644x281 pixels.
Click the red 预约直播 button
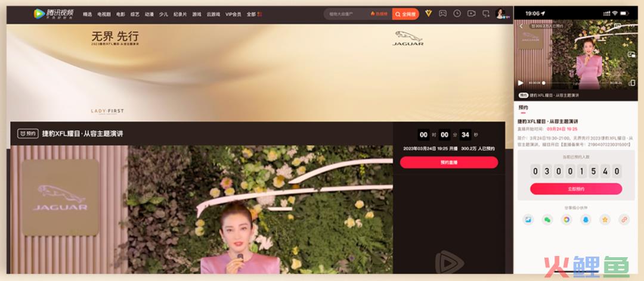pos(449,163)
